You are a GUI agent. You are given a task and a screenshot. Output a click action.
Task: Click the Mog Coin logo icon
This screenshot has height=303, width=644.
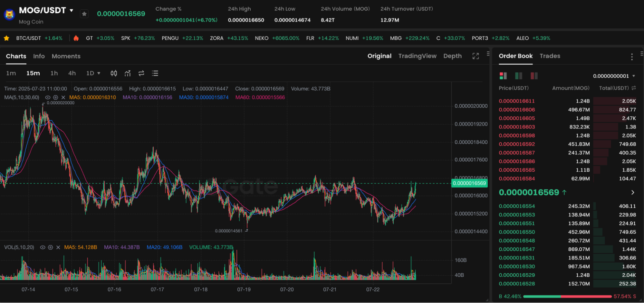click(9, 15)
